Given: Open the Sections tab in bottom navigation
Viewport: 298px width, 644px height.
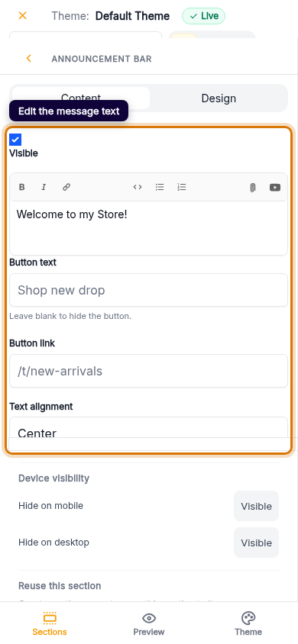Looking at the screenshot, I should click(x=50, y=623).
